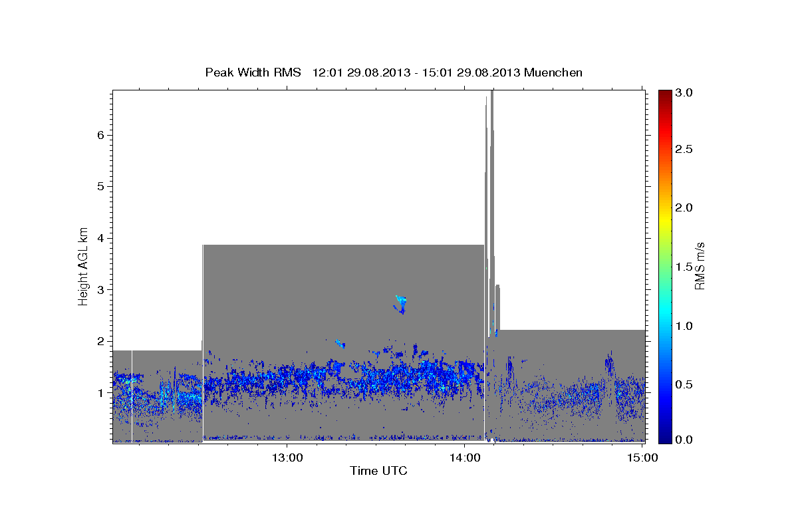Click the colorbar value 2.5

(684, 150)
